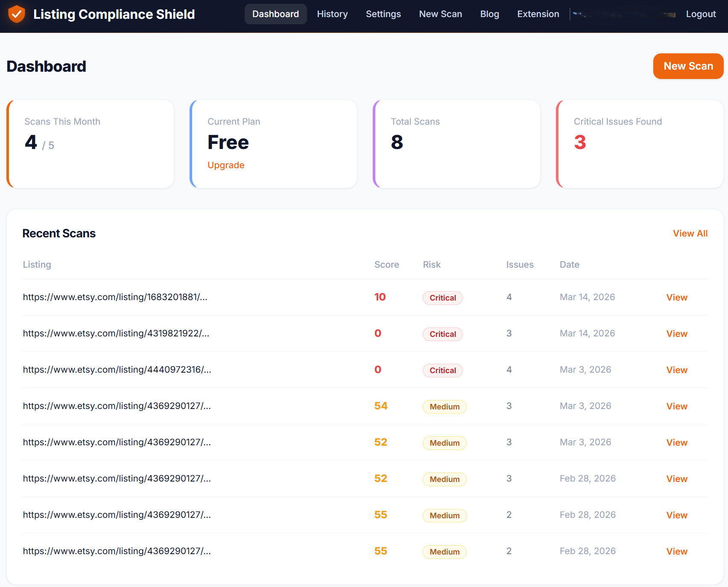The height and width of the screenshot is (587, 728).
Task: Open listing URL 4319821922
Action: point(116,333)
